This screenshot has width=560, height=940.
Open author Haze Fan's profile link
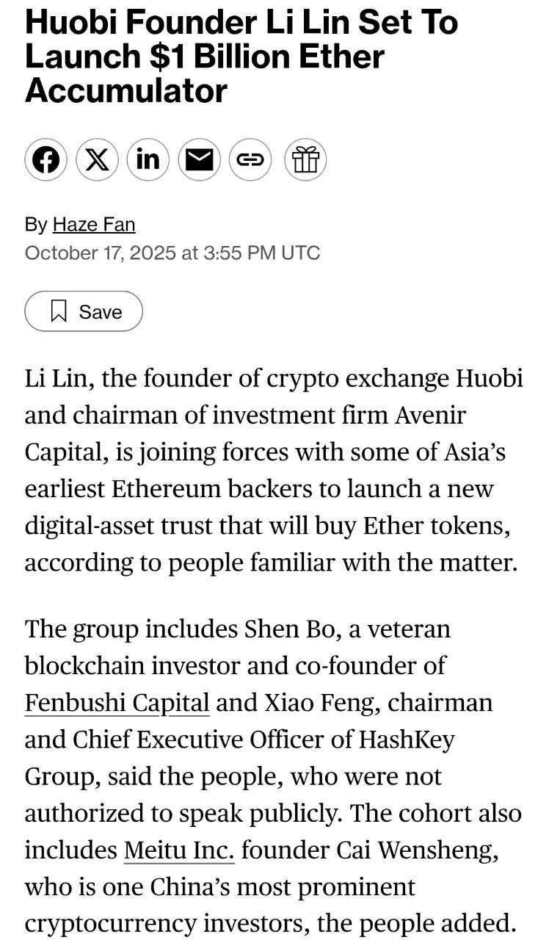[x=94, y=224]
